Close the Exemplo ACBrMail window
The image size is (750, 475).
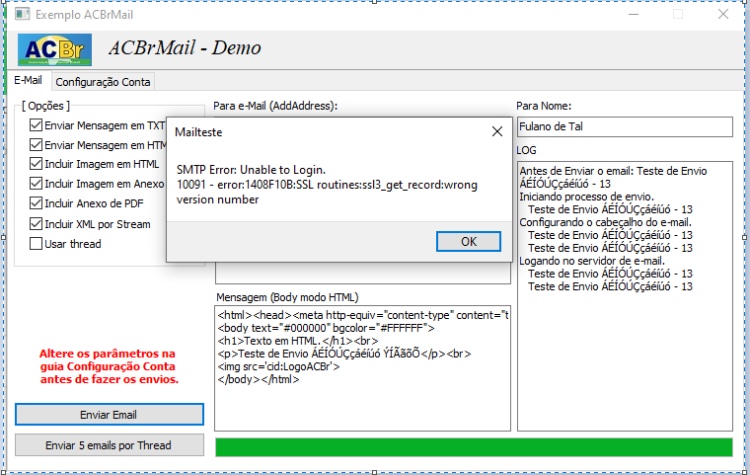[723, 14]
